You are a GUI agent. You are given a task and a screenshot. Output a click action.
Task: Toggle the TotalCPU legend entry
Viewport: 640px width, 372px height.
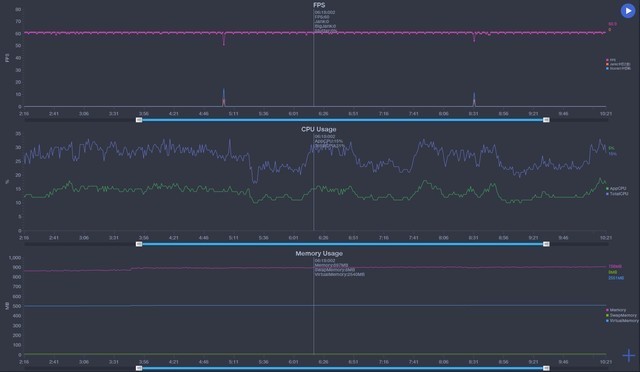(x=617, y=194)
